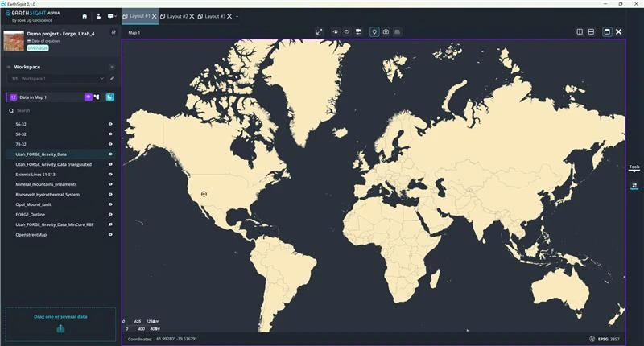
Task: Close the Layout #3 tab
Action: point(229,16)
